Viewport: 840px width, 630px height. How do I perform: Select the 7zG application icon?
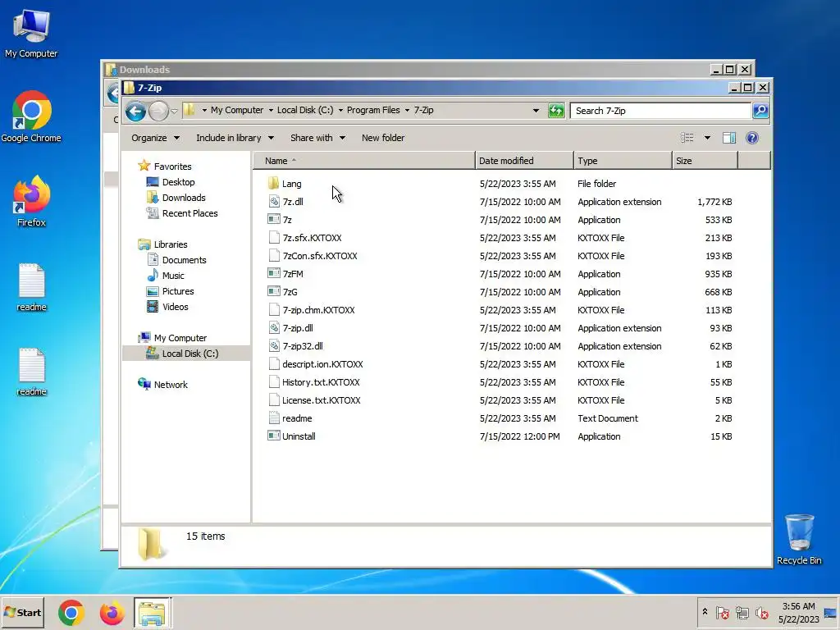click(274, 292)
